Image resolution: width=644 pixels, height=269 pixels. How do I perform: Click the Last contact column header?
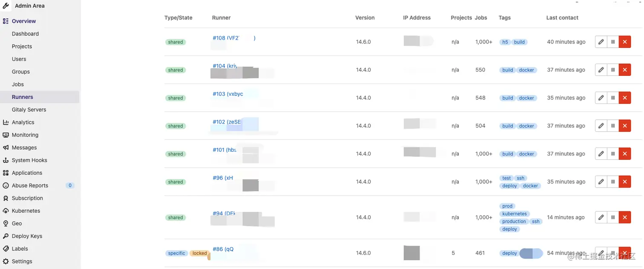[x=562, y=18]
